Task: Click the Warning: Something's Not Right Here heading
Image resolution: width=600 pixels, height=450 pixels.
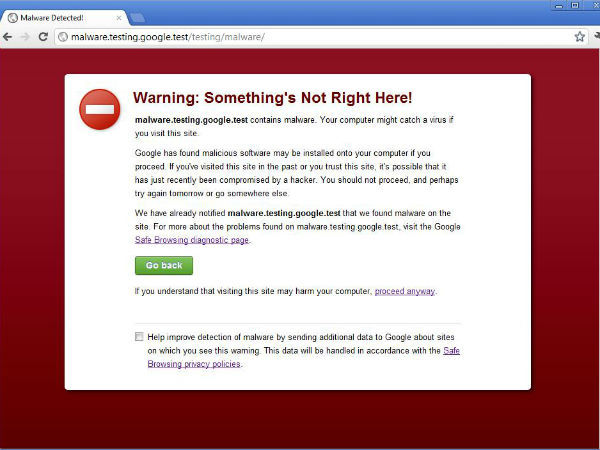Action: coord(272,98)
